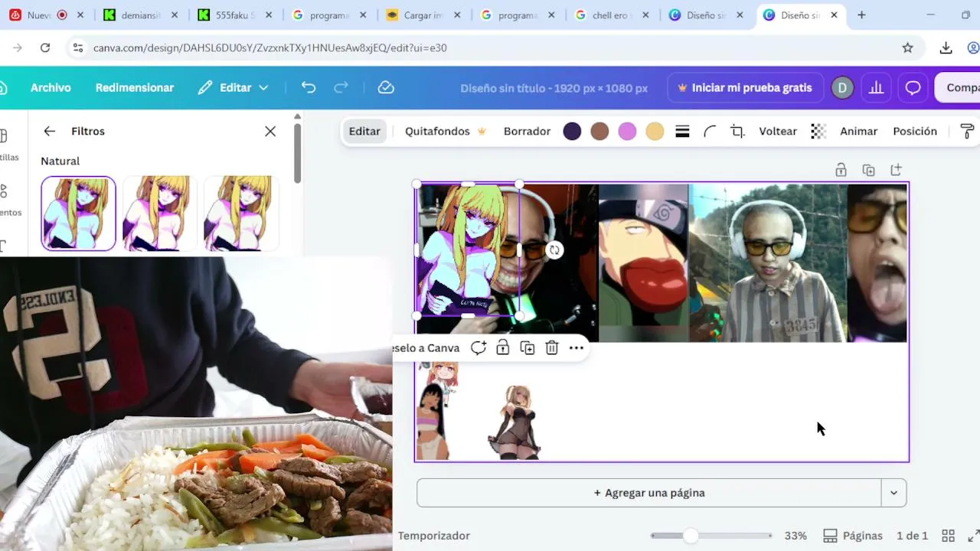
Task: Open the Páginas view button
Action: point(853,536)
